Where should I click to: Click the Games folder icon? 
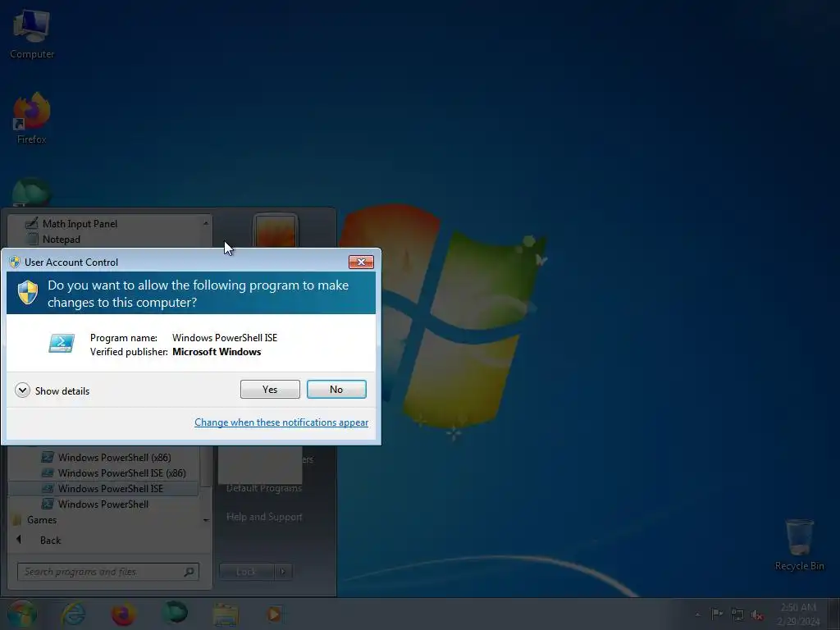[x=16, y=519]
